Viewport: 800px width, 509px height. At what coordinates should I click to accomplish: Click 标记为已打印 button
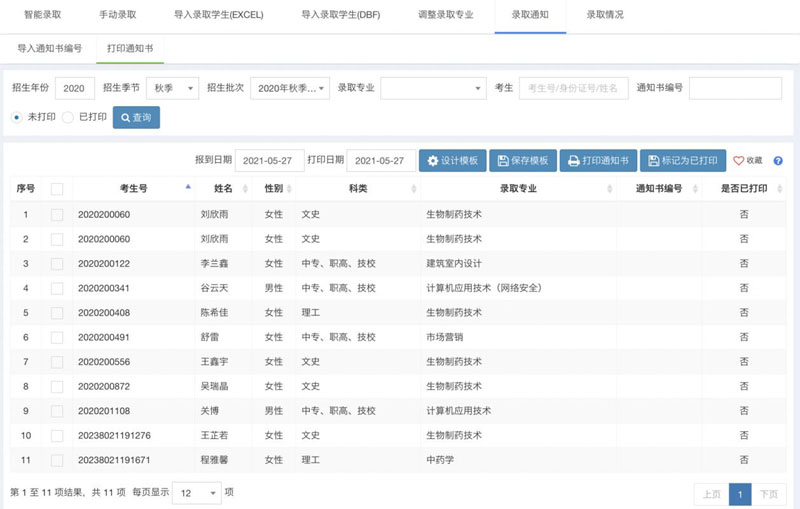tap(682, 161)
